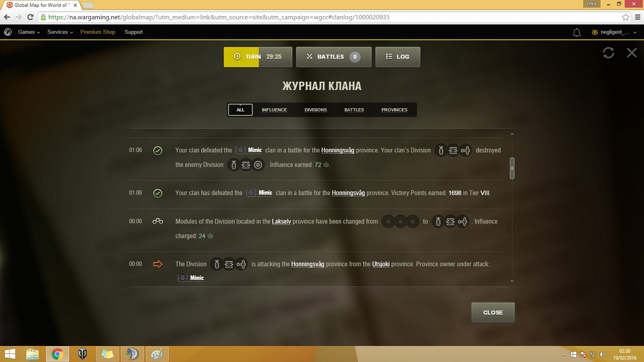Click the refresh icon in the top right

[x=608, y=53]
